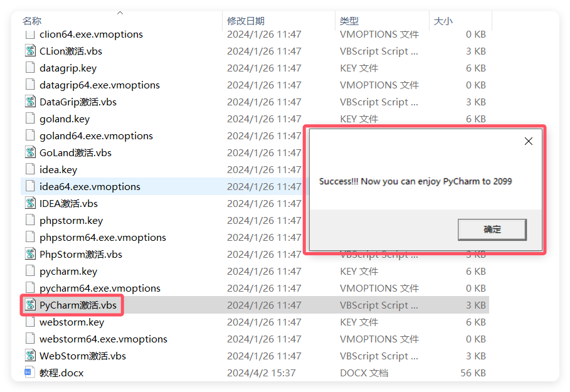This screenshot has height=392, width=570.
Task: Click the GoLand激活.vbs script icon
Action: click(x=31, y=152)
